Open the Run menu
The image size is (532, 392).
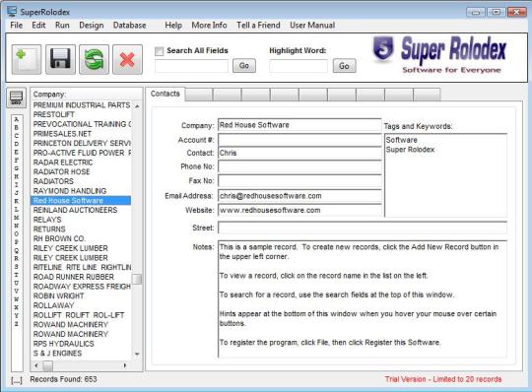click(x=62, y=25)
